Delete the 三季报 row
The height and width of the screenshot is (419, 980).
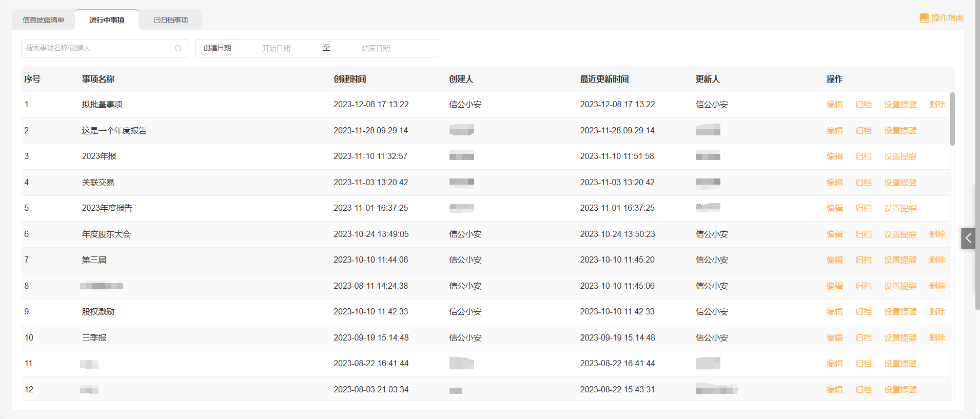937,338
